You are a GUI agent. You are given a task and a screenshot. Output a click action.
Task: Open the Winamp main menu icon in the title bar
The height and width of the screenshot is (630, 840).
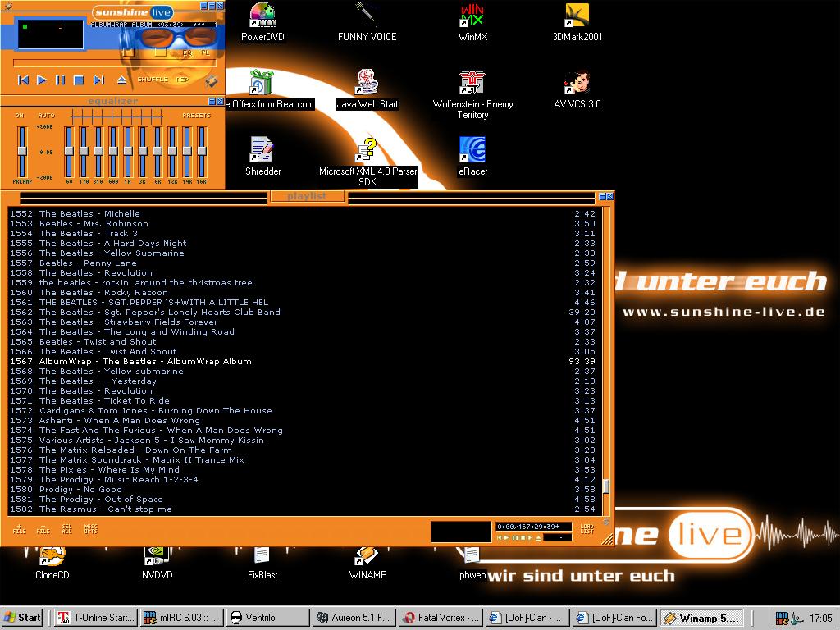(8, 6)
